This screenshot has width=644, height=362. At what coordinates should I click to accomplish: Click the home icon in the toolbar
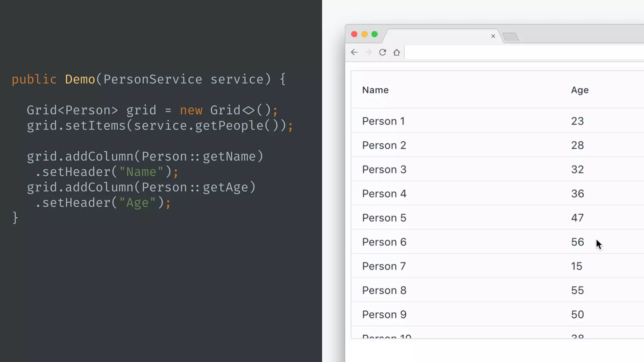click(397, 52)
